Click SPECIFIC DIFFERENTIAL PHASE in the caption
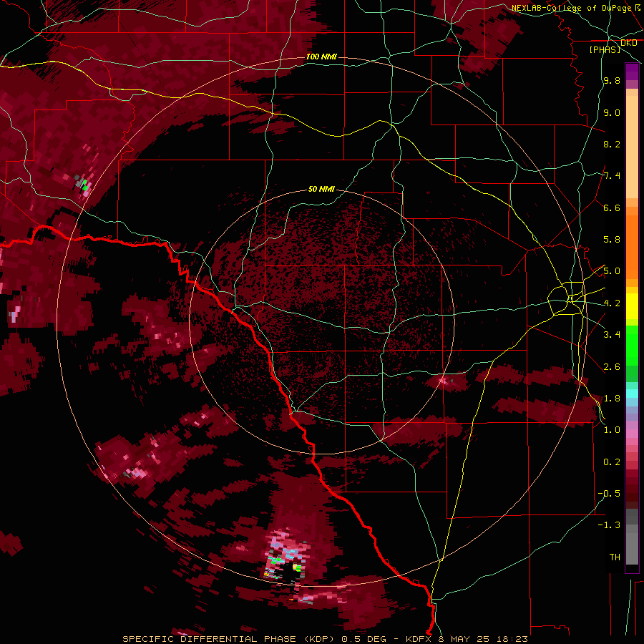 click(209, 639)
